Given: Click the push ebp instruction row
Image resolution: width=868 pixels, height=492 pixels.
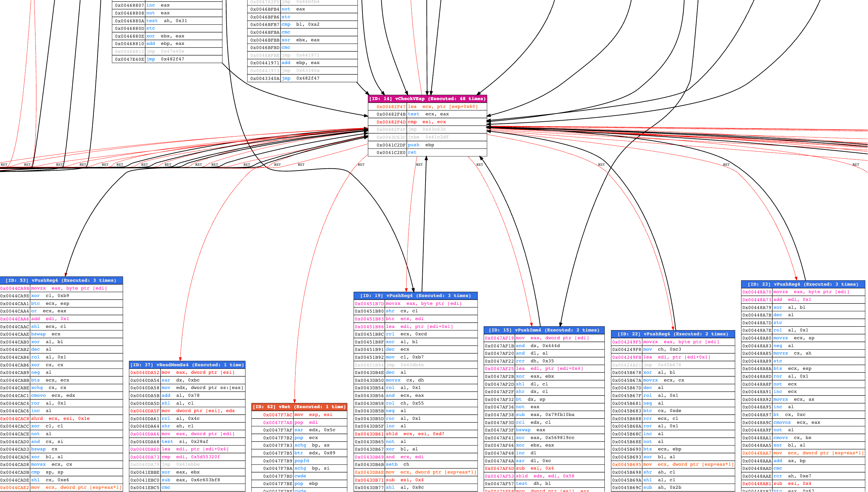Looking at the screenshot, I should 427,145.
